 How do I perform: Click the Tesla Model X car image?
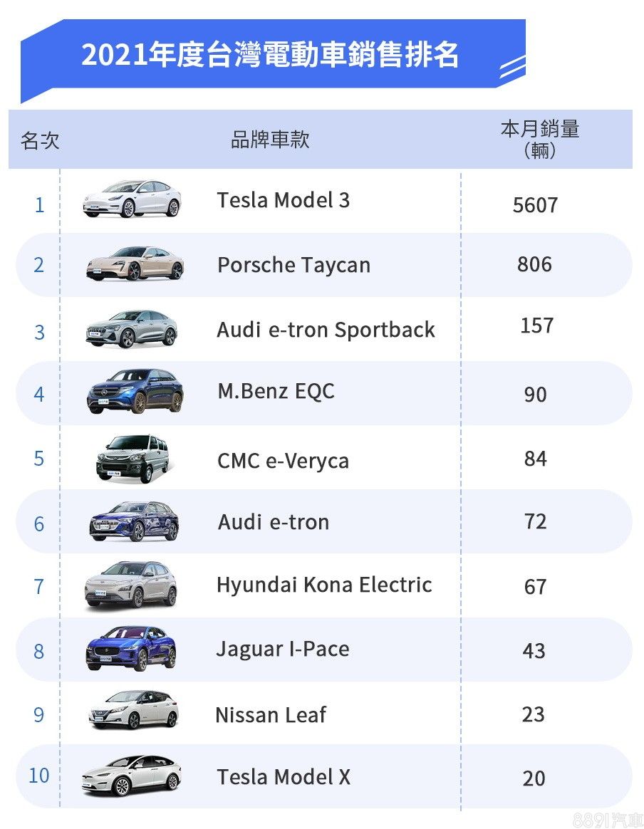[131, 775]
